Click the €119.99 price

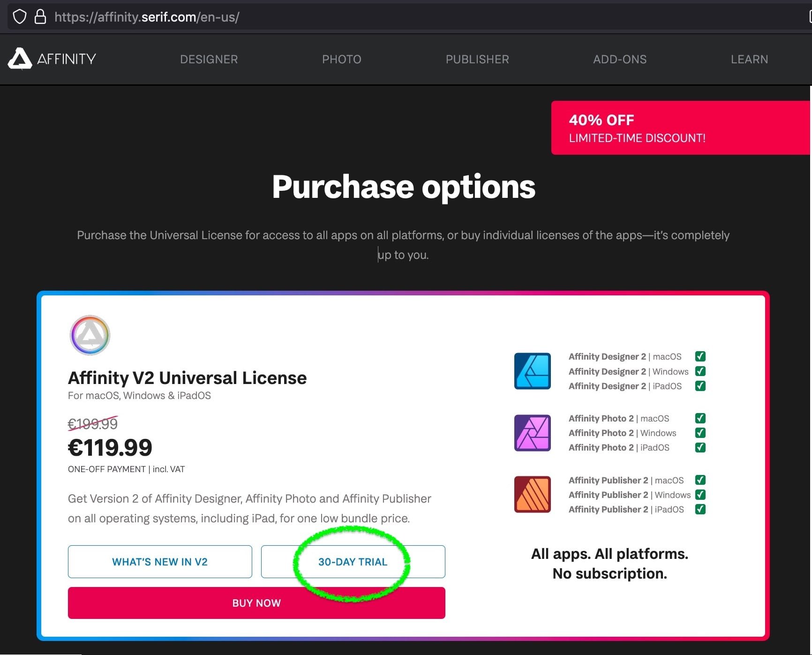pyautogui.click(x=110, y=447)
